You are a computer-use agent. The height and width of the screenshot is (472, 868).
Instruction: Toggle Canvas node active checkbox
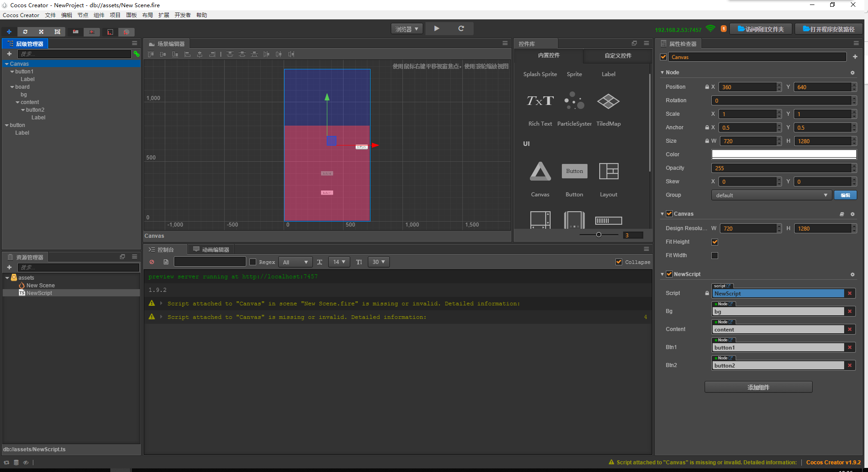pyautogui.click(x=663, y=57)
